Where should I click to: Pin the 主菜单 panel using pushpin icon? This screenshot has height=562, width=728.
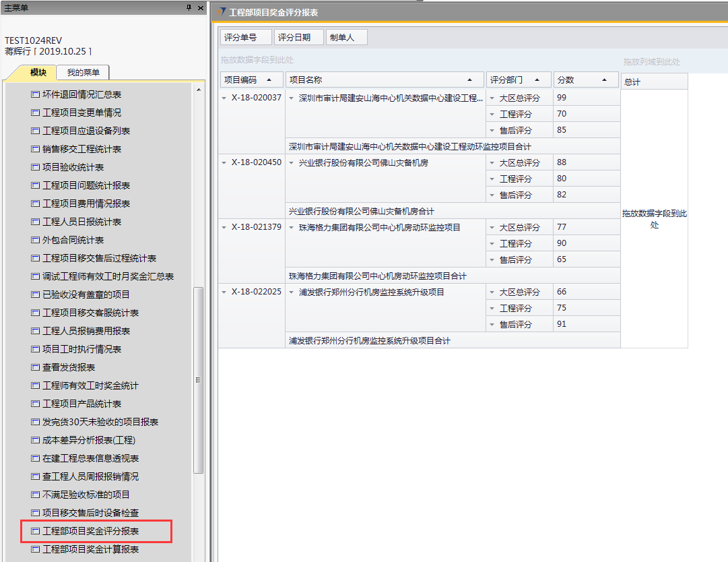point(189,7)
